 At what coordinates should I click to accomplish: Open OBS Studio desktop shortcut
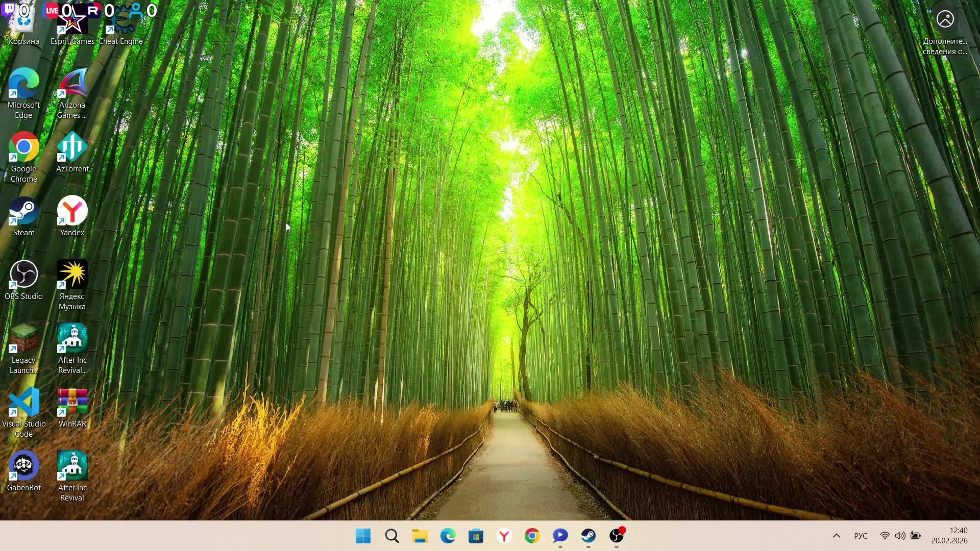23,275
